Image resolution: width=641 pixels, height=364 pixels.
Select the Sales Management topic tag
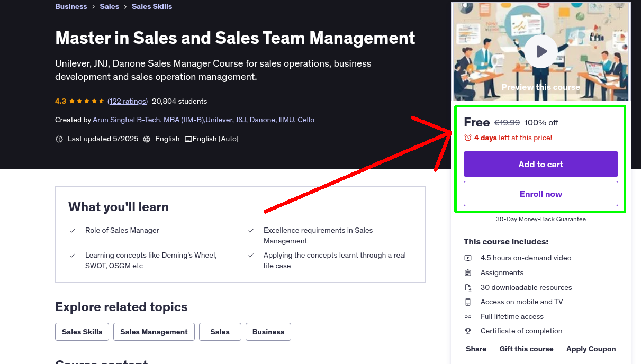click(154, 332)
